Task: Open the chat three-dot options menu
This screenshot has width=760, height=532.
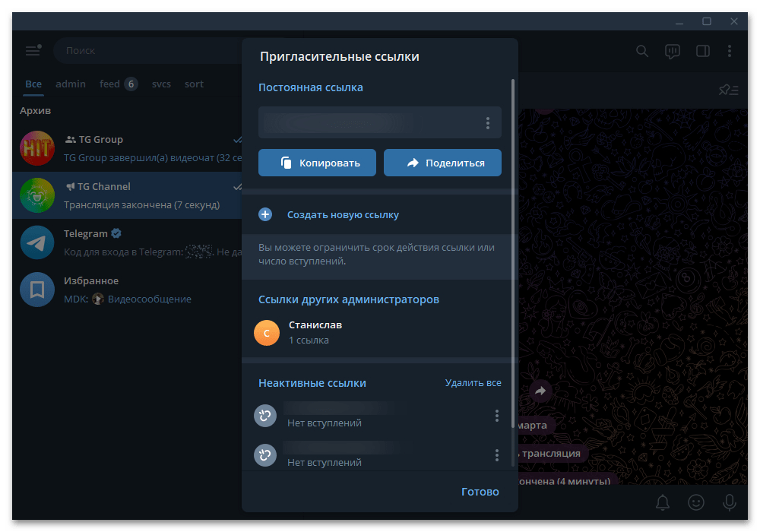Action: [x=730, y=51]
